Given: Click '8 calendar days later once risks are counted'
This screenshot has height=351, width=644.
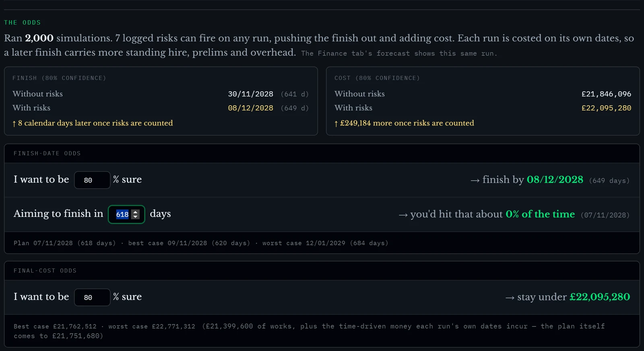Looking at the screenshot, I should point(93,123).
